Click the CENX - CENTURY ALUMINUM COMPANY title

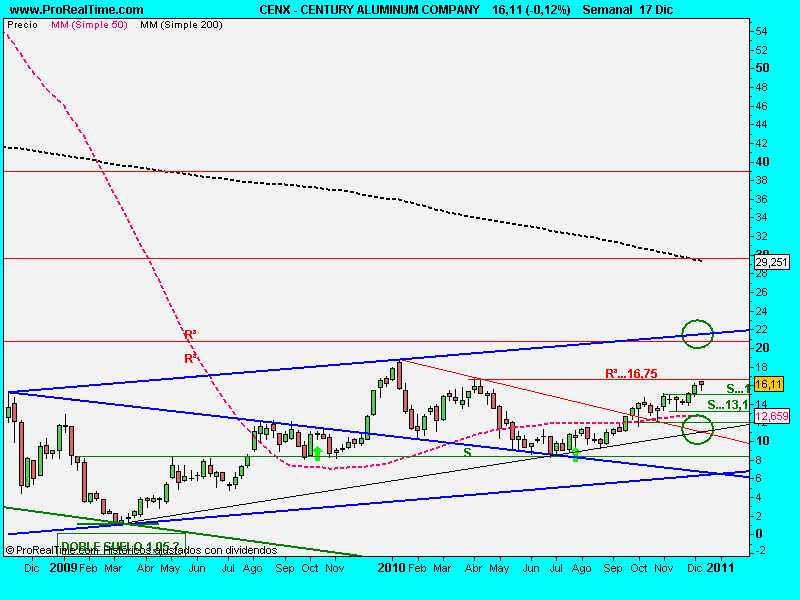click(369, 10)
